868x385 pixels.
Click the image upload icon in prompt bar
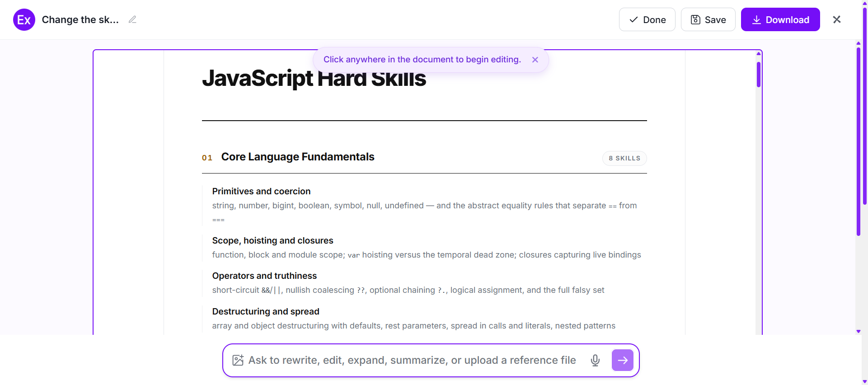coord(238,360)
